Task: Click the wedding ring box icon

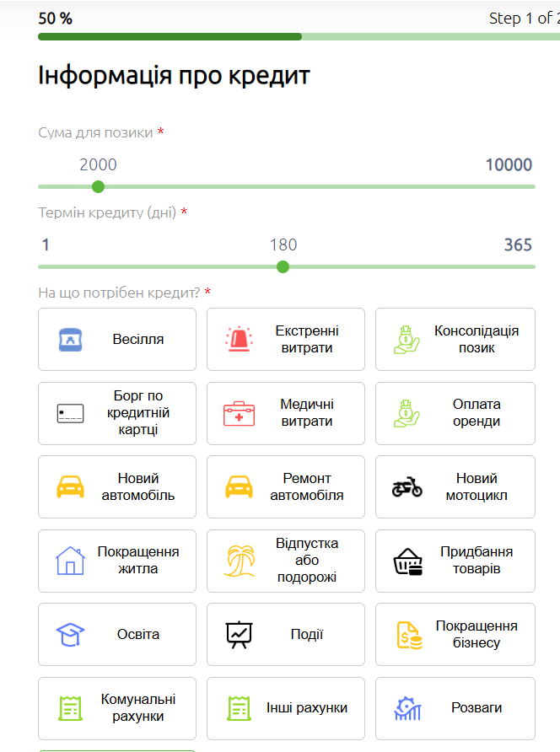Action: coord(71,340)
